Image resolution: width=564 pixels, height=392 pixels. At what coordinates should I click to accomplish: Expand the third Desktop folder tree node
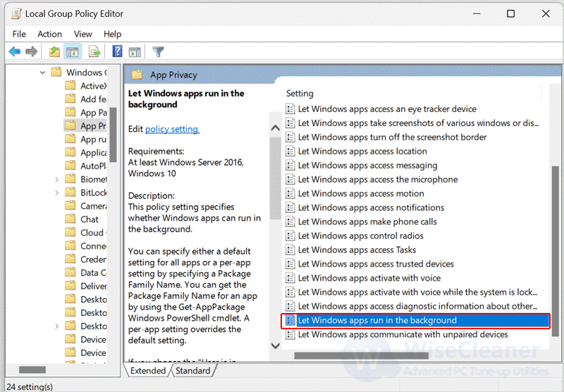[56, 326]
